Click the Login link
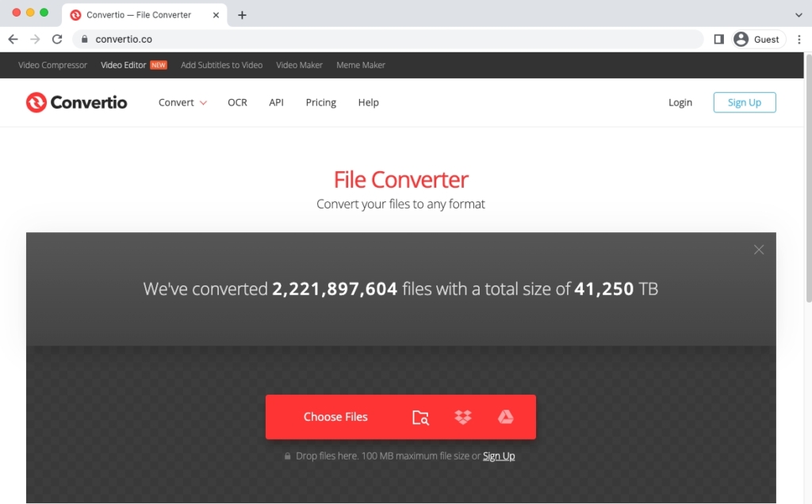812x504 pixels. [x=680, y=102]
